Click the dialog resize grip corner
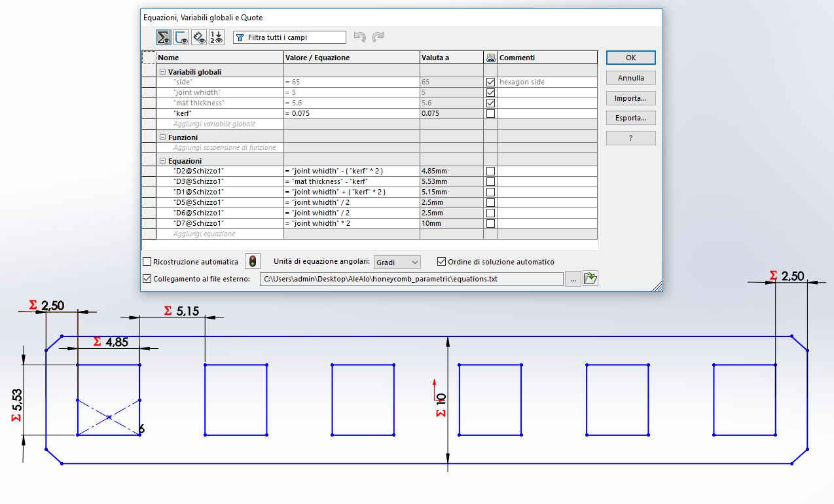Image resolution: width=834 pixels, height=504 pixels. point(657,286)
